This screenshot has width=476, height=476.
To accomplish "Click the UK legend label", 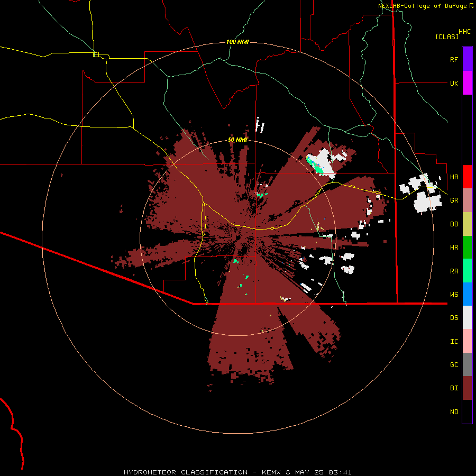I will pos(454,83).
